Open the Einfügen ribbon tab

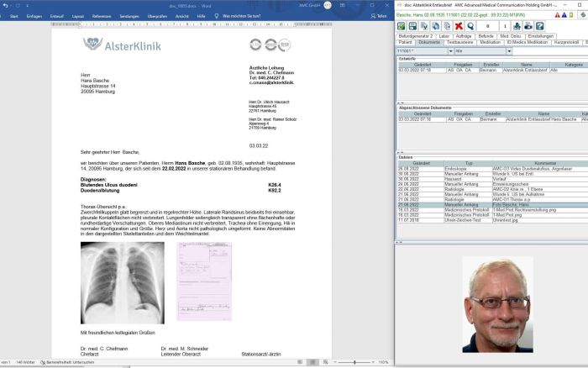pos(34,16)
